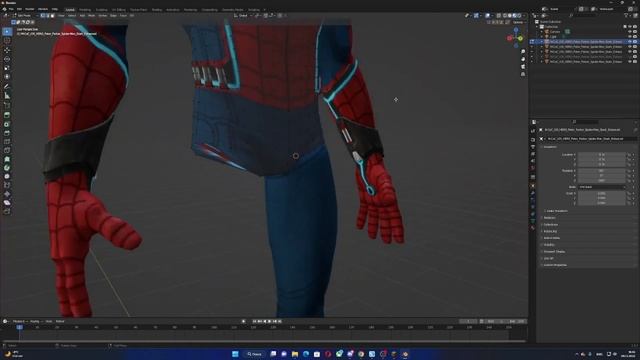Click the viewport zoom magnifier icon

click(523, 51)
